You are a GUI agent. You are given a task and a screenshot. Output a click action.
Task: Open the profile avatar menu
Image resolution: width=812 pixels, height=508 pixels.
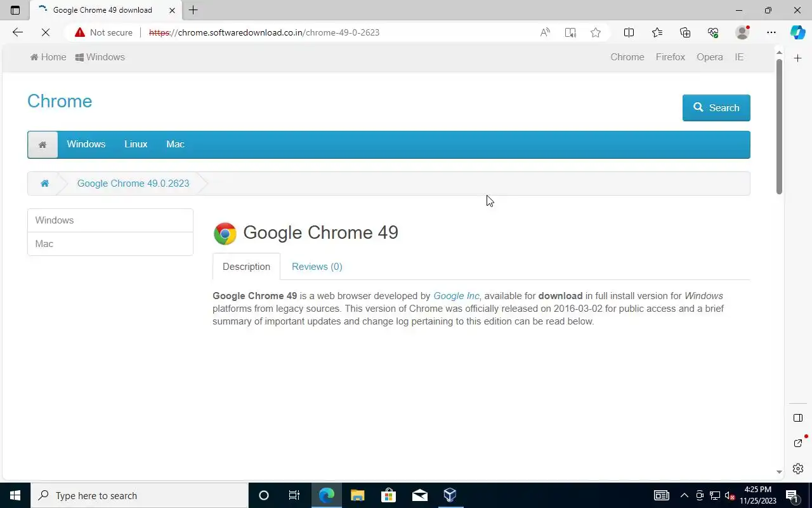click(742, 32)
